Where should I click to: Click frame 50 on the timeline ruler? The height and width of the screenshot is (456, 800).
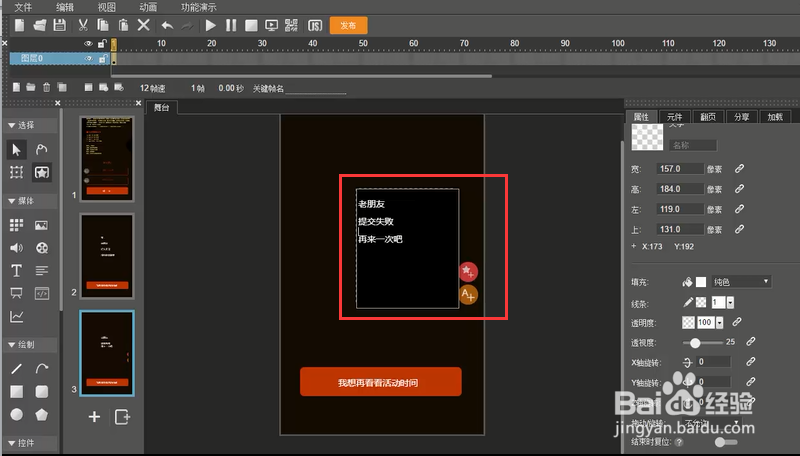[x=363, y=44]
